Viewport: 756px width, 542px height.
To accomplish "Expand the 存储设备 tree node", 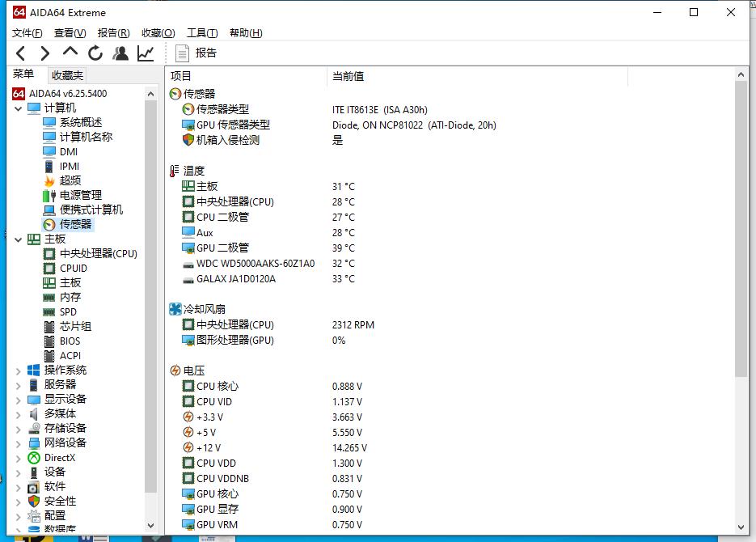I will [18, 428].
